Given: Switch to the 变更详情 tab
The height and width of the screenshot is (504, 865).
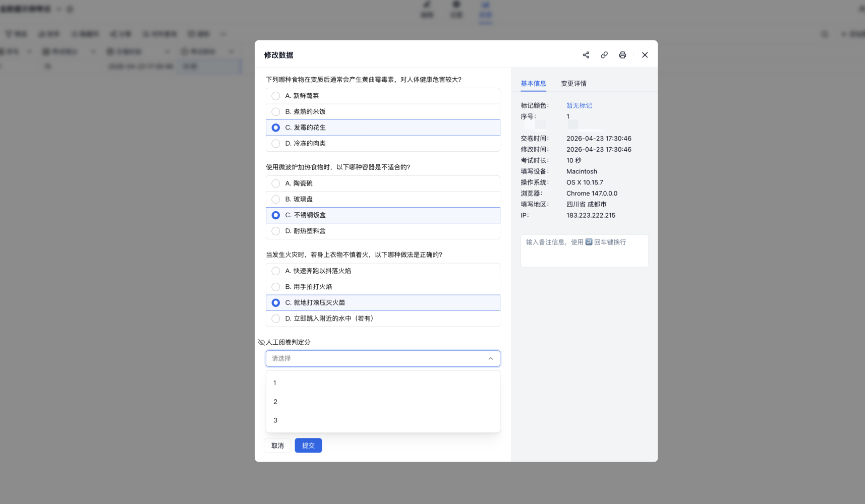Looking at the screenshot, I should click(573, 84).
